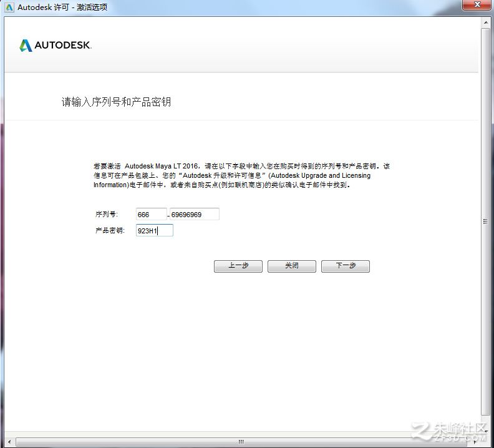494x448 pixels.
Task: Focus the serial number field containing 666
Action: [151, 214]
